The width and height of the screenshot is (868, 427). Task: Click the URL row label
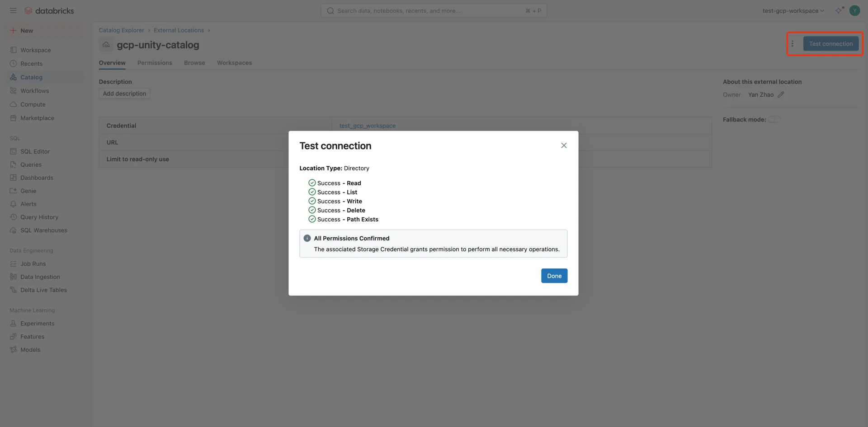point(112,142)
